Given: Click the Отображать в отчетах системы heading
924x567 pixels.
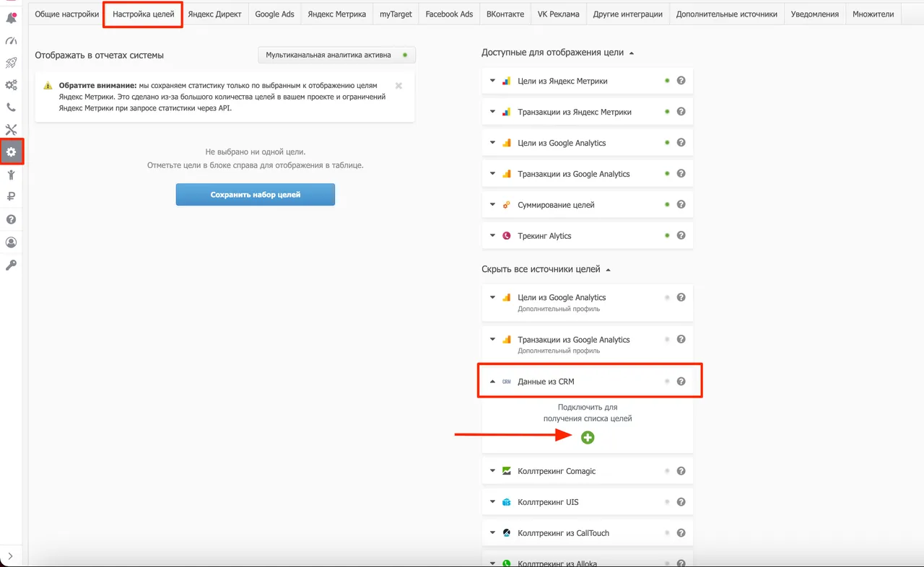Looking at the screenshot, I should click(x=100, y=56).
